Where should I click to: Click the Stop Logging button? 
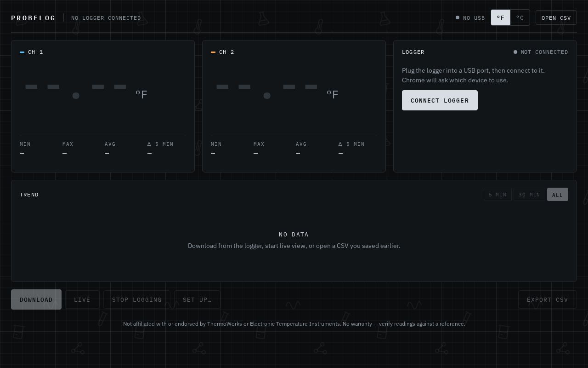point(137,299)
